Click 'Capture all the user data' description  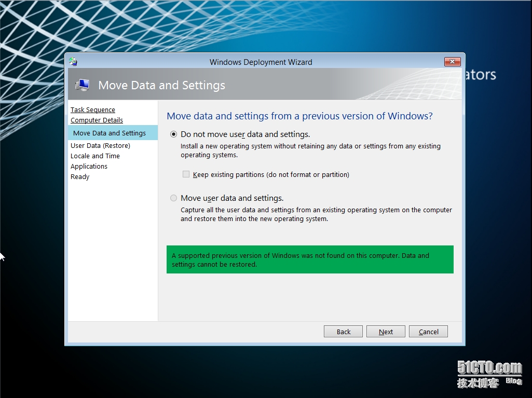(x=316, y=214)
